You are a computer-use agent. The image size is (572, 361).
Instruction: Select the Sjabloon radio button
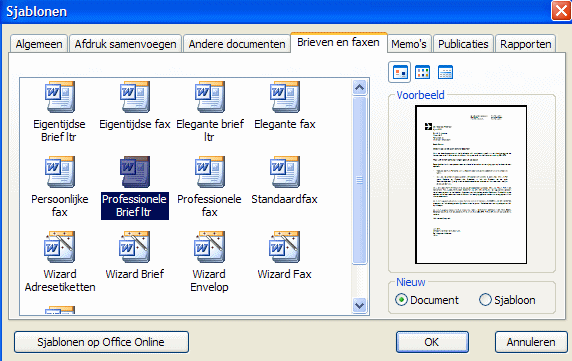[485, 300]
